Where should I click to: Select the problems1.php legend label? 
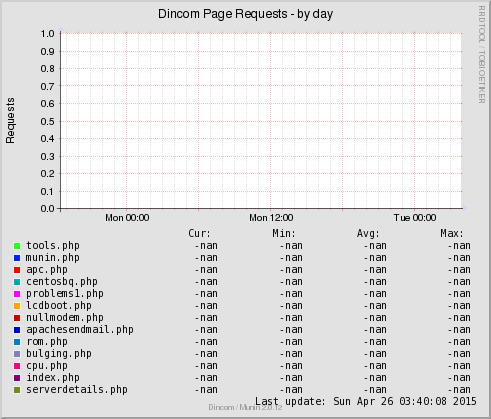[65, 294]
